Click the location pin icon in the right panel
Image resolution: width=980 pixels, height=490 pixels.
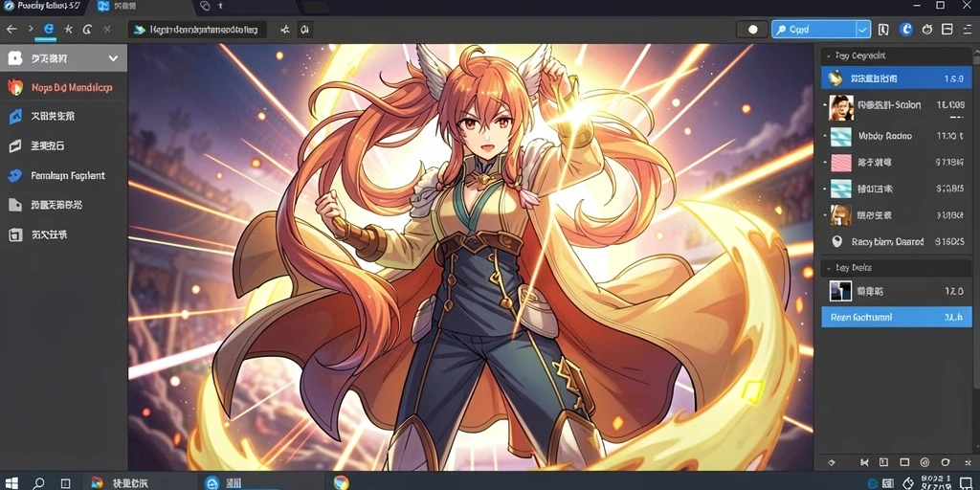point(837,241)
